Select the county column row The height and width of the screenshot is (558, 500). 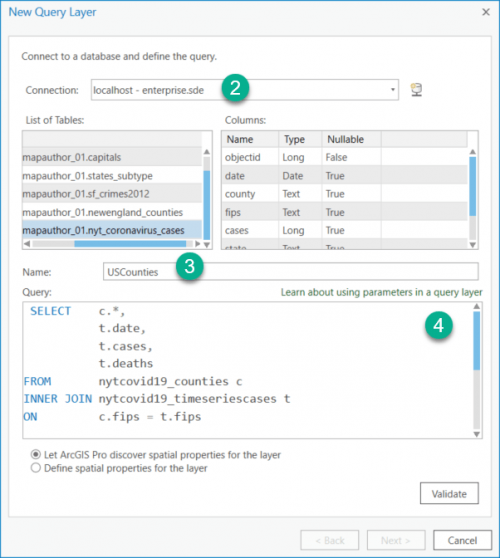[x=344, y=194]
